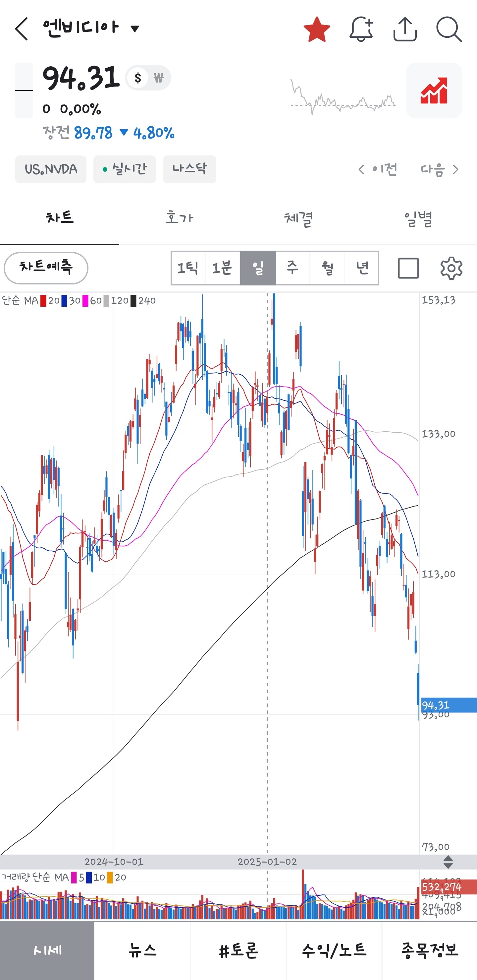Tap the black MA 240 color swatch

(133, 301)
